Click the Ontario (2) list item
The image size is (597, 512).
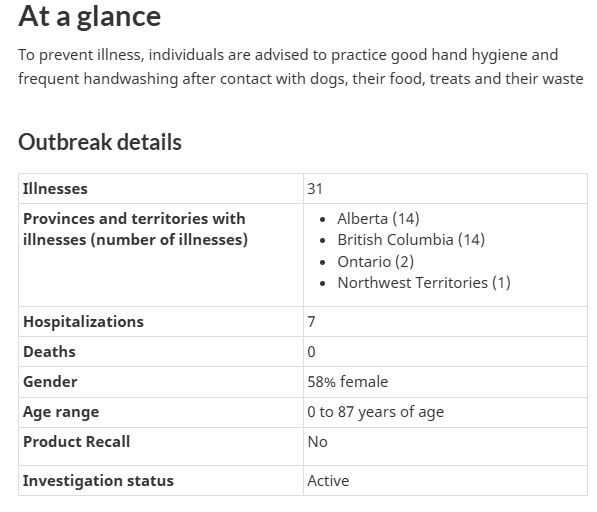point(375,262)
